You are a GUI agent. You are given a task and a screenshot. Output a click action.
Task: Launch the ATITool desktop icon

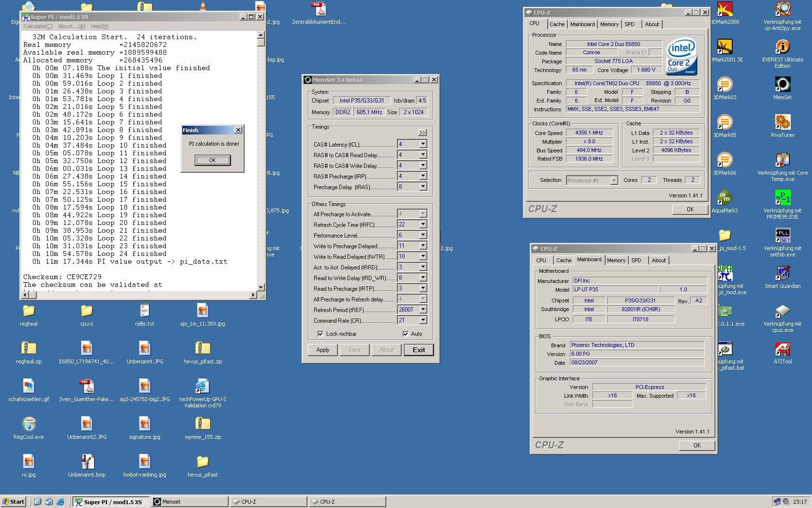tap(783, 349)
